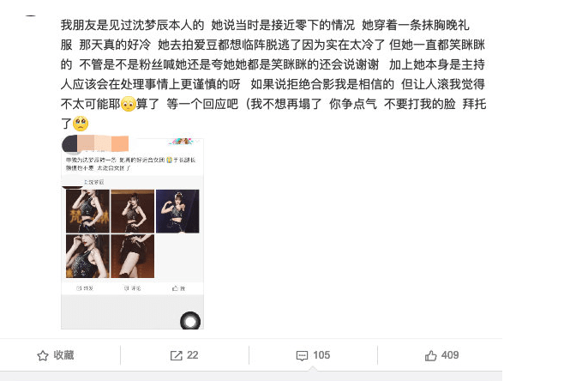Click the circular button in the attached screenshot
The width and height of the screenshot is (588, 381).
(x=190, y=321)
